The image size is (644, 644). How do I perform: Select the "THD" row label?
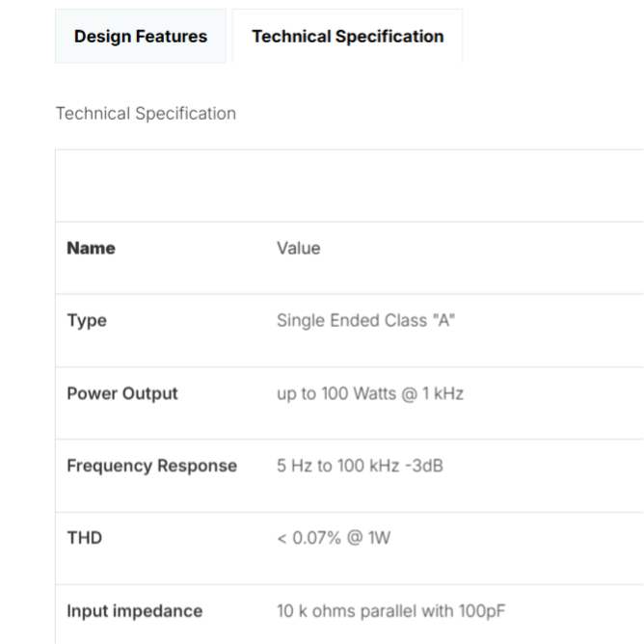click(x=84, y=538)
